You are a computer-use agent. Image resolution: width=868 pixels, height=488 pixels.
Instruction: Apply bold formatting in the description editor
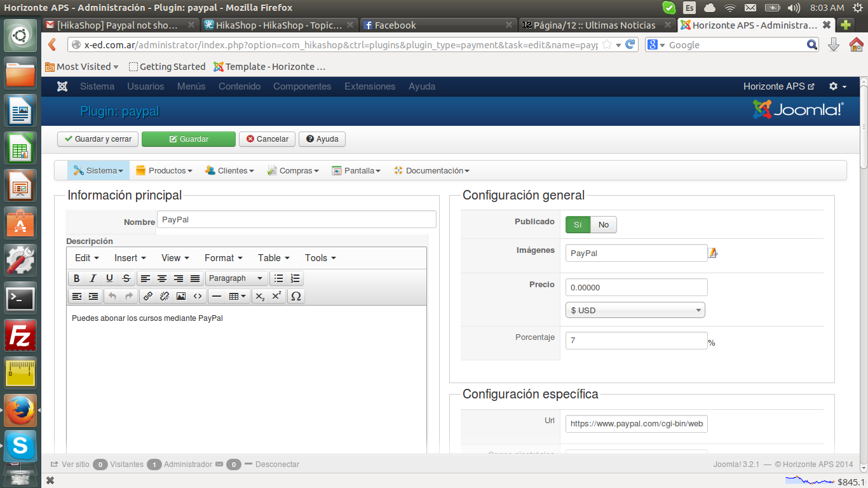[77, 278]
